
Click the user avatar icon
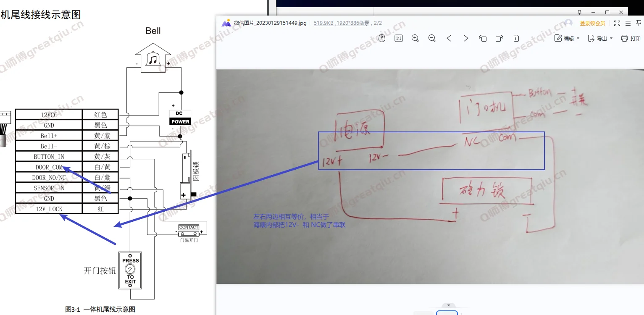[x=569, y=23]
